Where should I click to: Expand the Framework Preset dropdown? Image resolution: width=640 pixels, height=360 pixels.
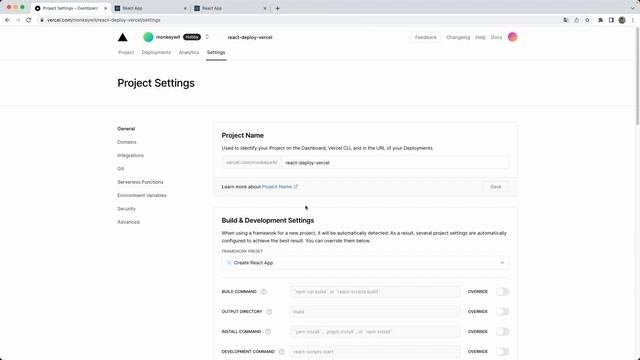click(x=365, y=263)
